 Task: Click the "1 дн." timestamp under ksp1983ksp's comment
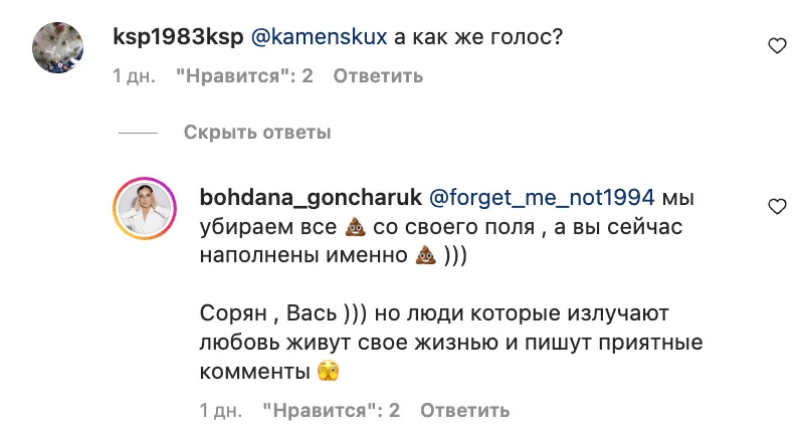[133, 76]
